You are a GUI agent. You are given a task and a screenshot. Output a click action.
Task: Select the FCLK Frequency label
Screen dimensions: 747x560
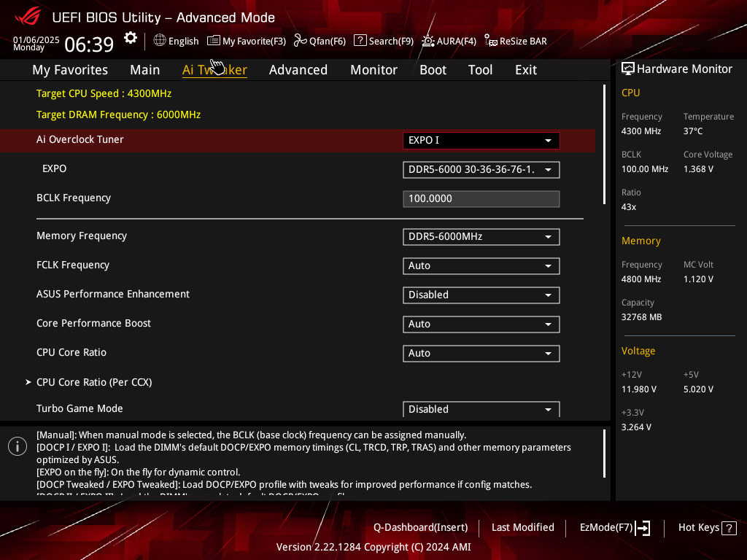73,265
